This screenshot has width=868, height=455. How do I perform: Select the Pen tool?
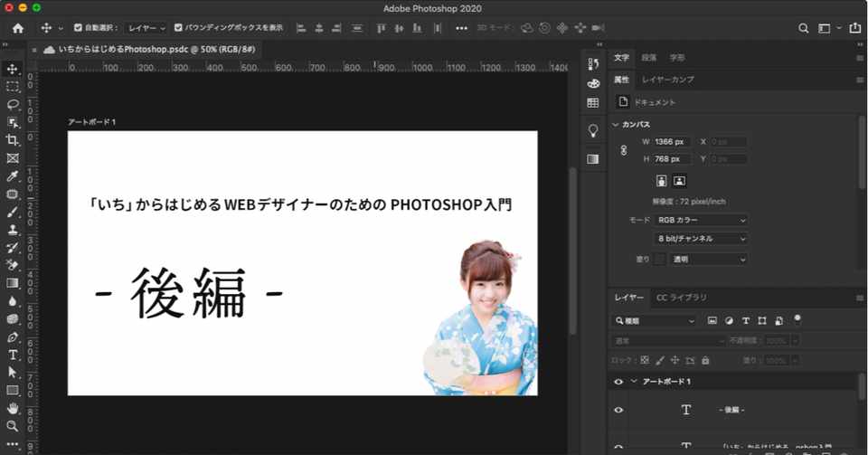(12, 337)
